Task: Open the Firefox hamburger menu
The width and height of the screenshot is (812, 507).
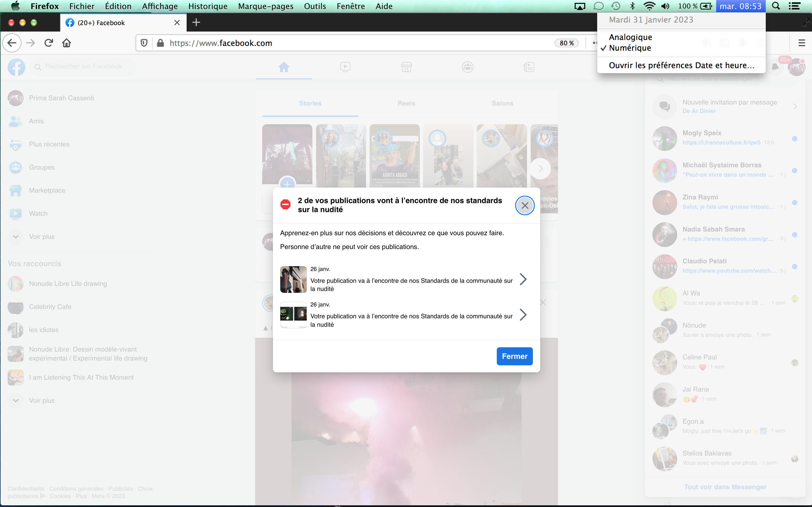Action: tap(802, 43)
